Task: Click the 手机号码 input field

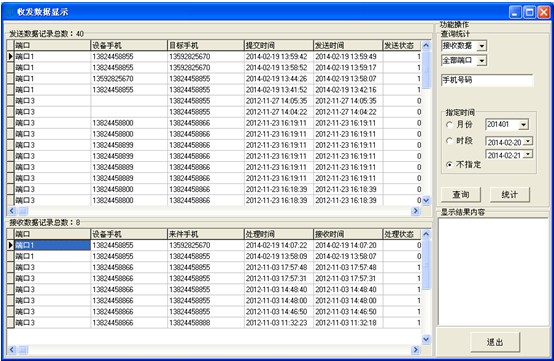Action: coord(487,80)
